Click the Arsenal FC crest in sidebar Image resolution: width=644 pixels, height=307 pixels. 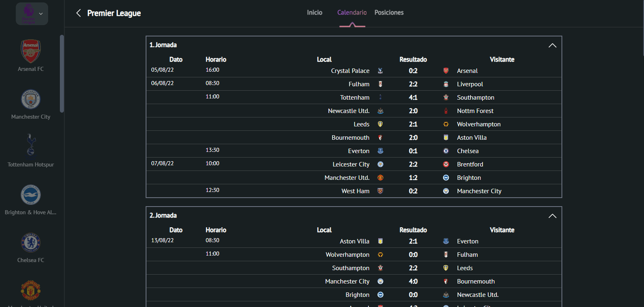[x=31, y=51]
